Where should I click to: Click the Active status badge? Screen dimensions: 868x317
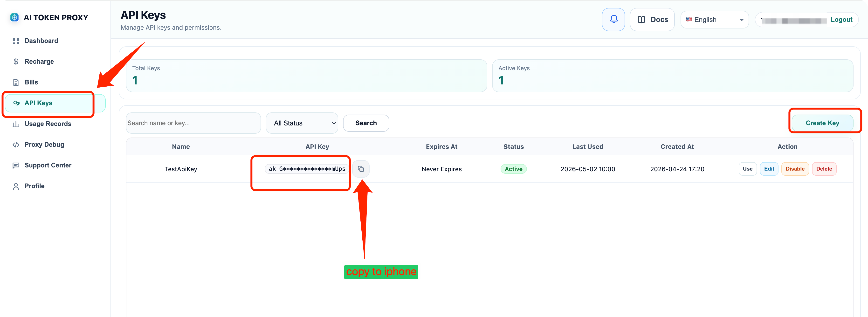[x=514, y=169]
